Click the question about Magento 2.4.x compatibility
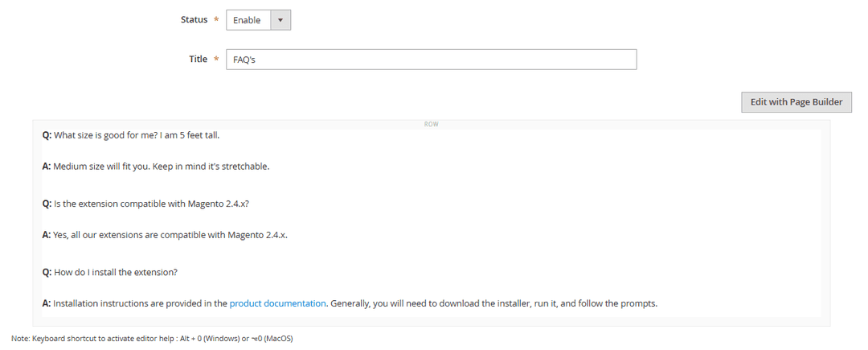 (x=151, y=204)
